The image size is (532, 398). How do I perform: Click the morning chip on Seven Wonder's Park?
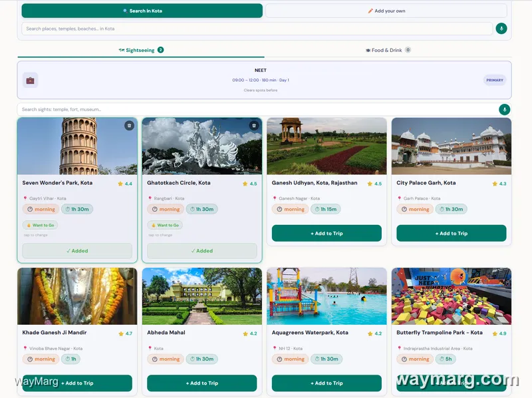pos(41,209)
